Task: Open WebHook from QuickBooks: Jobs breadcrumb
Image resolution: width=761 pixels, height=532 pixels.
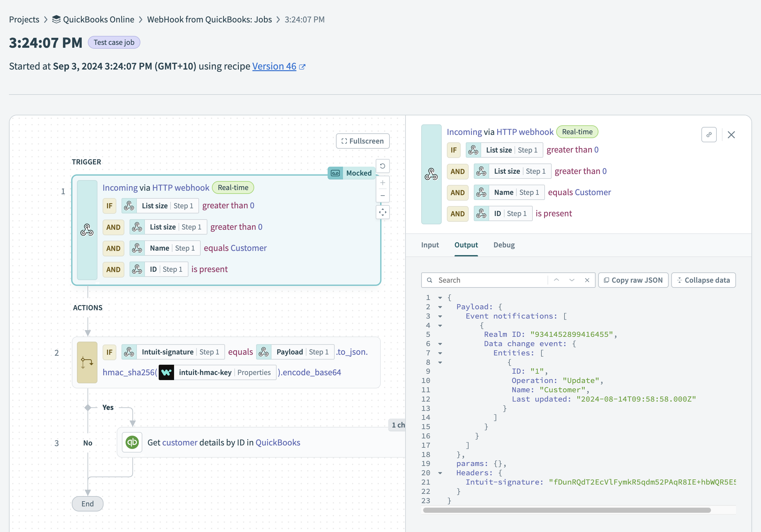Action: [209, 19]
